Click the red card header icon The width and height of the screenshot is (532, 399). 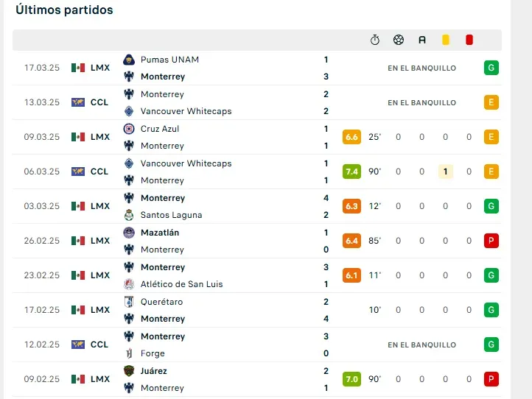[x=469, y=40]
